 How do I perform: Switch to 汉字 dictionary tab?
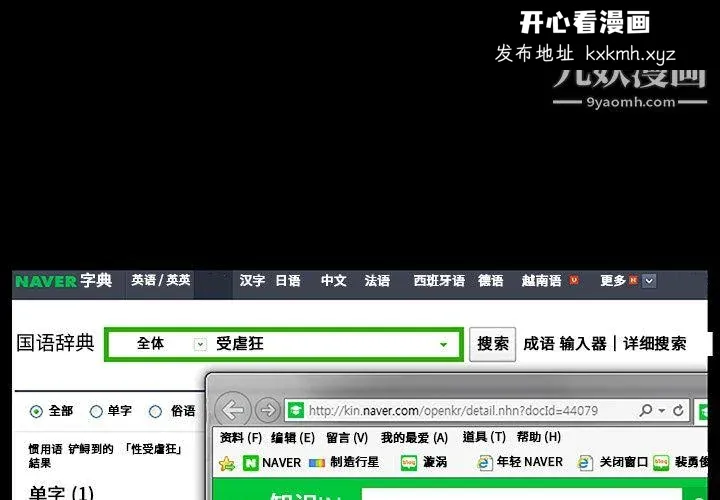[x=252, y=281]
